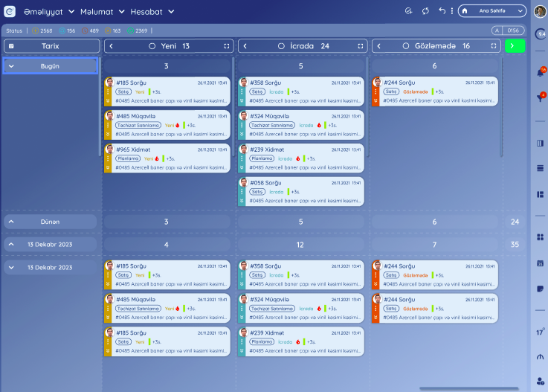
Task: Open the sticky note icon in sidebar
Action: (540, 288)
